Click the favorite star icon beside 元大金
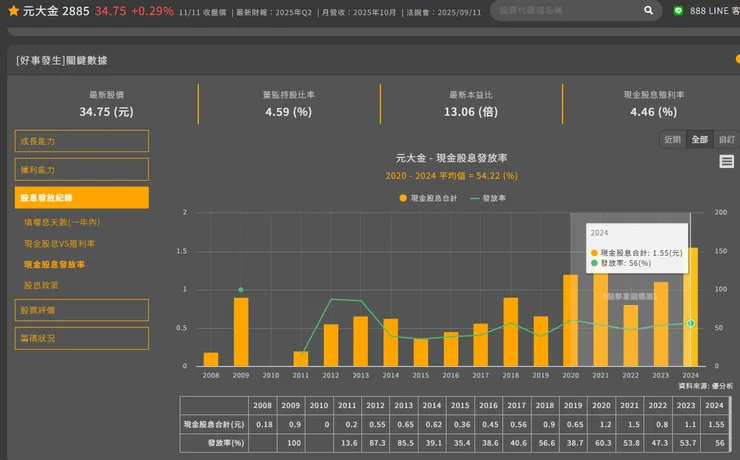 click(x=14, y=10)
